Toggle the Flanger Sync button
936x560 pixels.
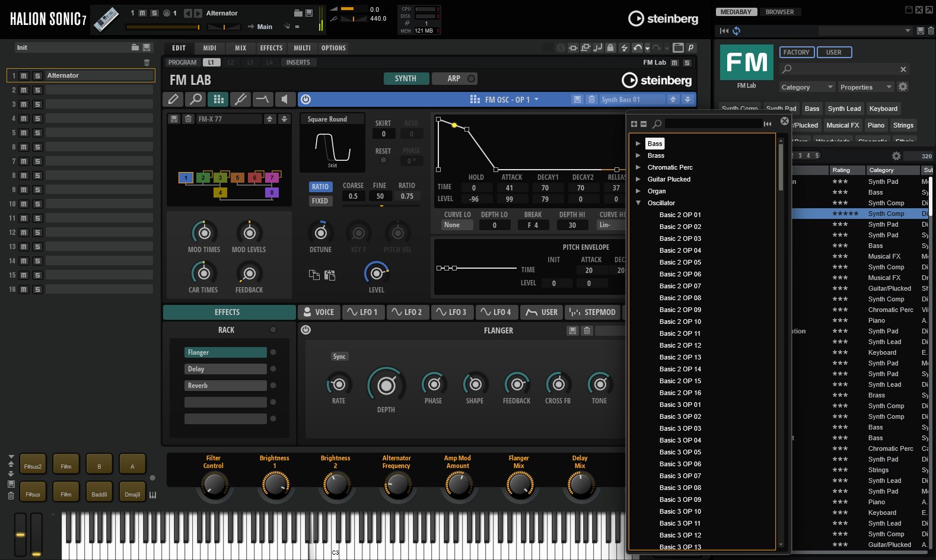[339, 357]
